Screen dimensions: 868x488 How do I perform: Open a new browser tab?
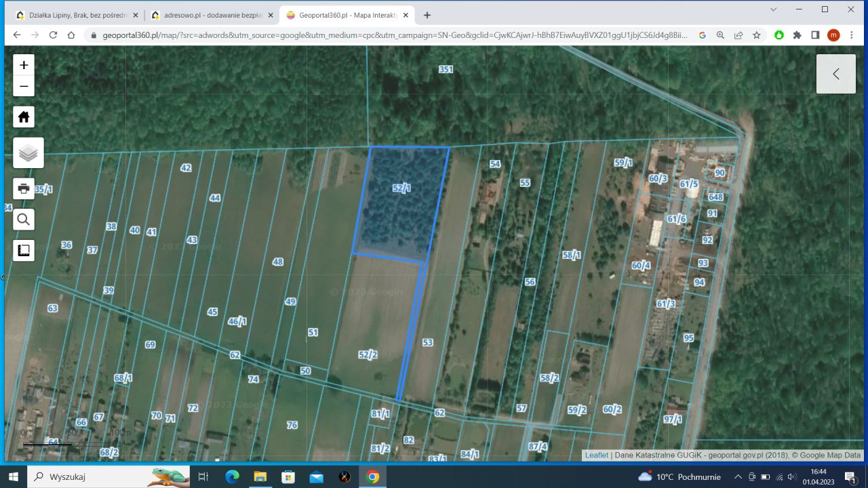[x=427, y=15]
